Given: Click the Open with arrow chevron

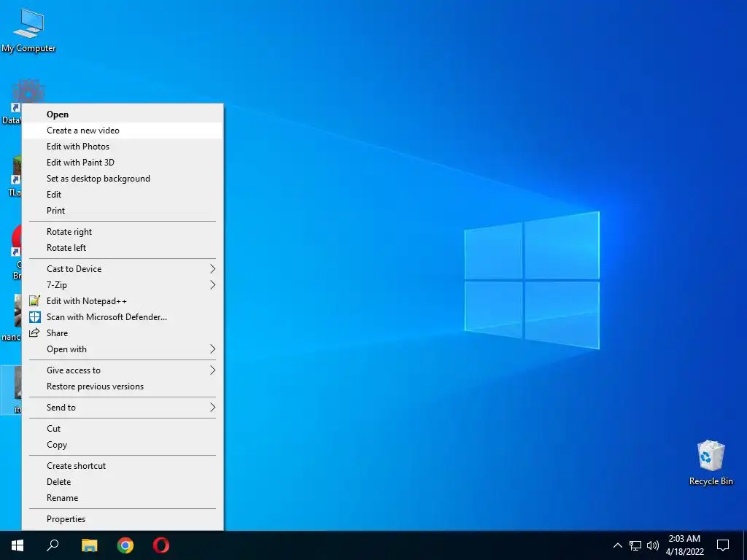Looking at the screenshot, I should click(213, 349).
